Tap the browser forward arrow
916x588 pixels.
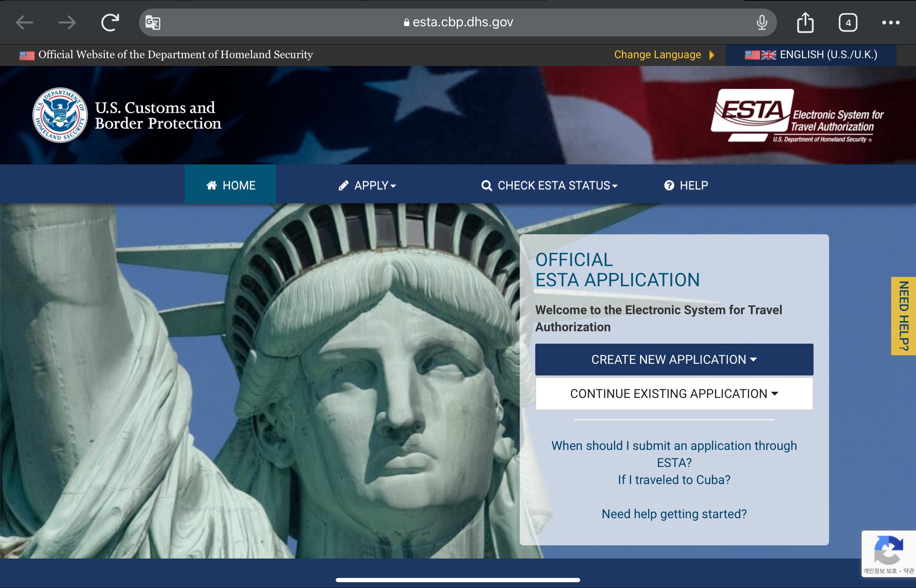point(67,22)
